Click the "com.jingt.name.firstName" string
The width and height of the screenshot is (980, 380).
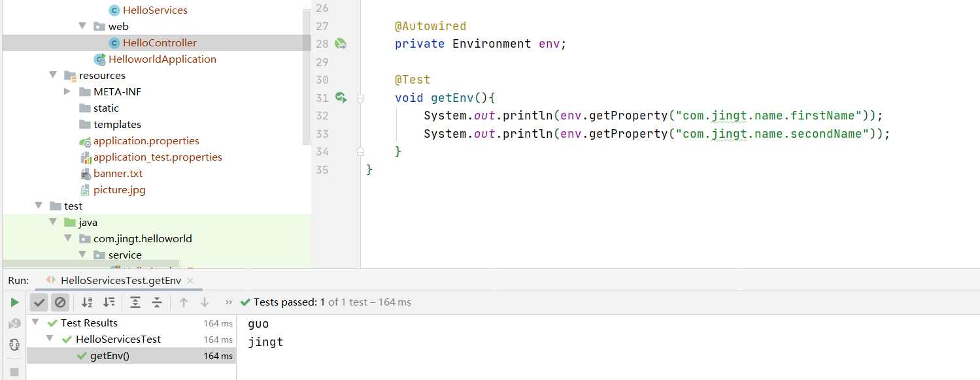(768, 116)
